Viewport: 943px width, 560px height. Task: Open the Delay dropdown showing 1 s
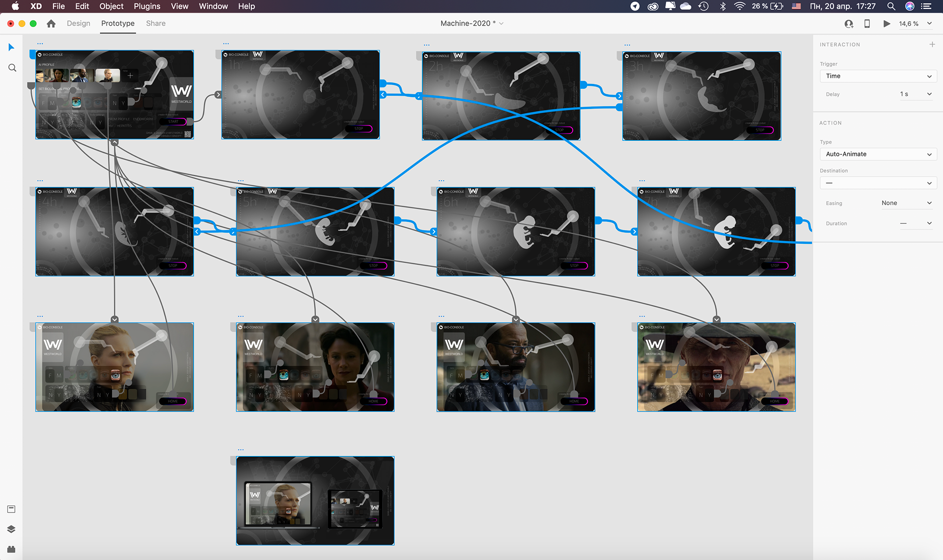(x=915, y=94)
